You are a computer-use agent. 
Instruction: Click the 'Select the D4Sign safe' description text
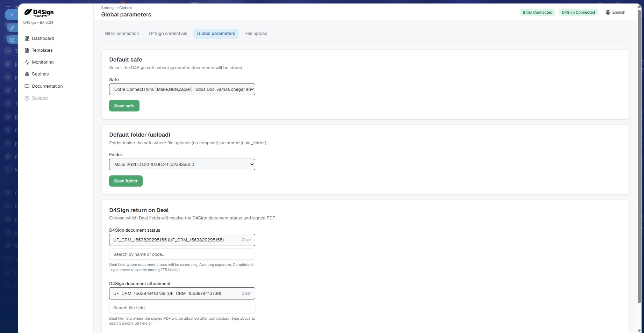point(176,68)
